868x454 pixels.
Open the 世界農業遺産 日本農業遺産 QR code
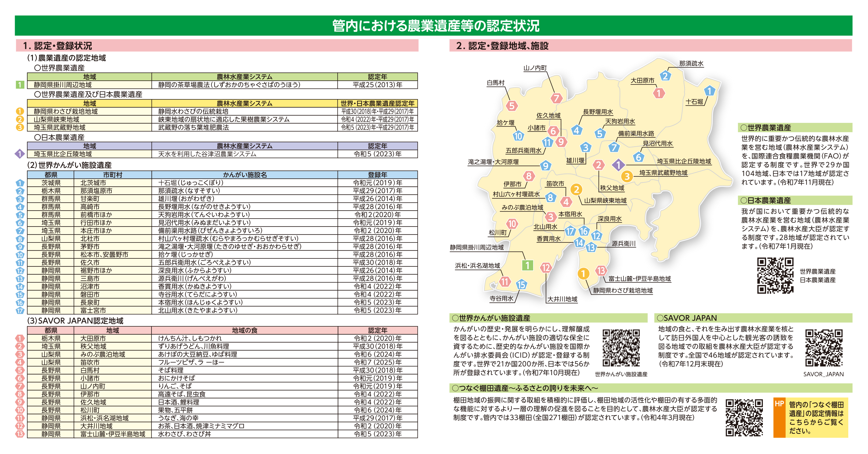(x=775, y=275)
